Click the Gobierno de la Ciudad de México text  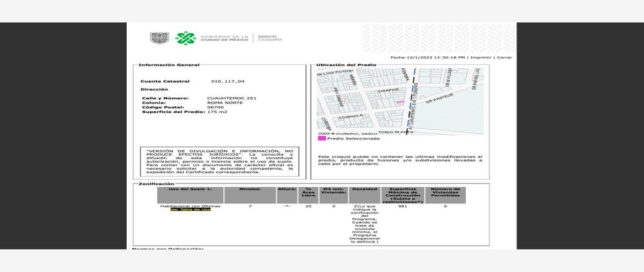click(225, 38)
